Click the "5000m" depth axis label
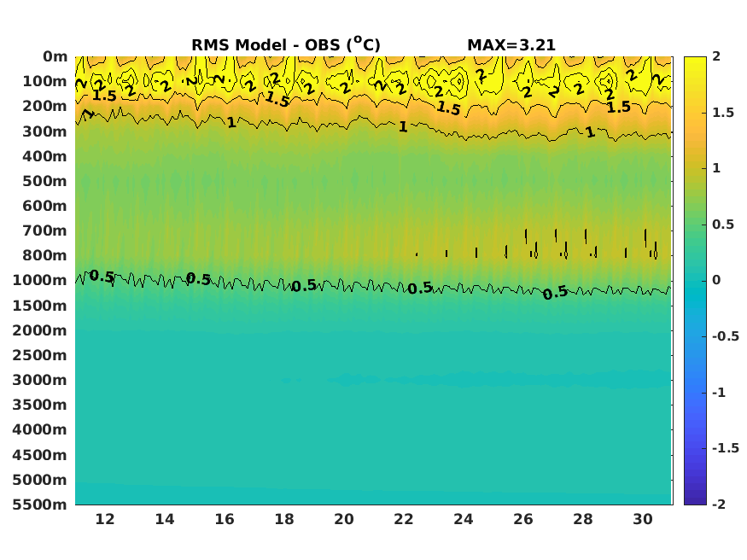The height and width of the screenshot is (560, 747). pyautogui.click(x=40, y=480)
